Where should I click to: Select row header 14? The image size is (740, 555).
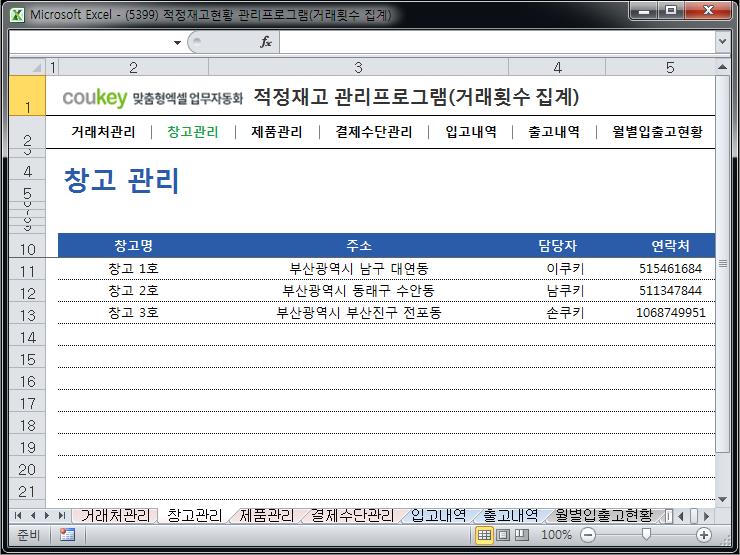point(27,337)
